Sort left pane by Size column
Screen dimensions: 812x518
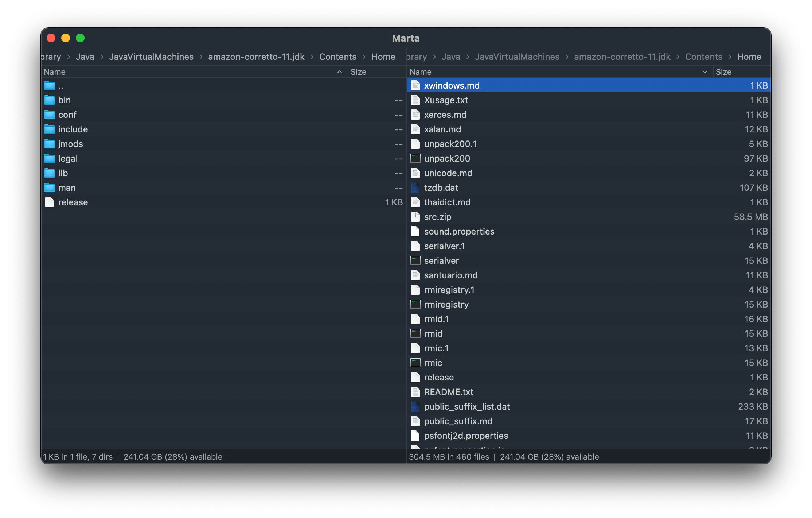click(358, 72)
